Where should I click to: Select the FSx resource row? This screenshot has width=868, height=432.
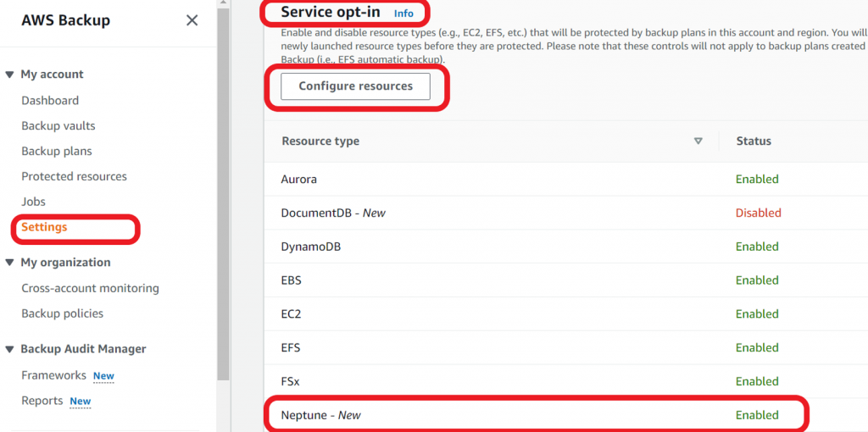click(x=565, y=382)
